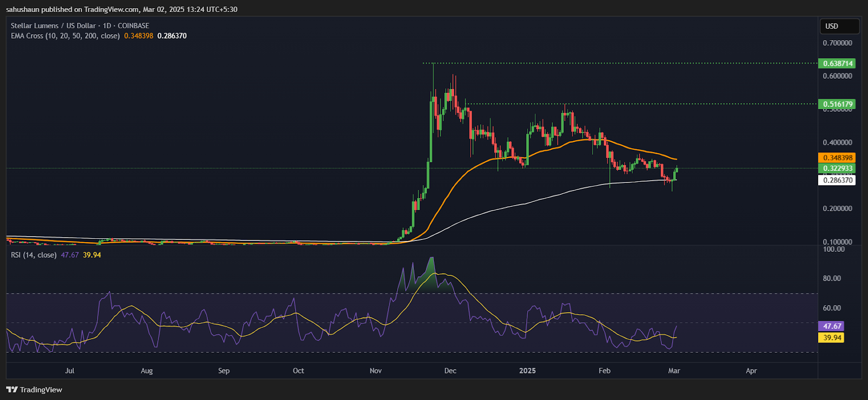The image size is (868, 400).
Task: Click the green 0.516179 price label
Action: (837, 104)
